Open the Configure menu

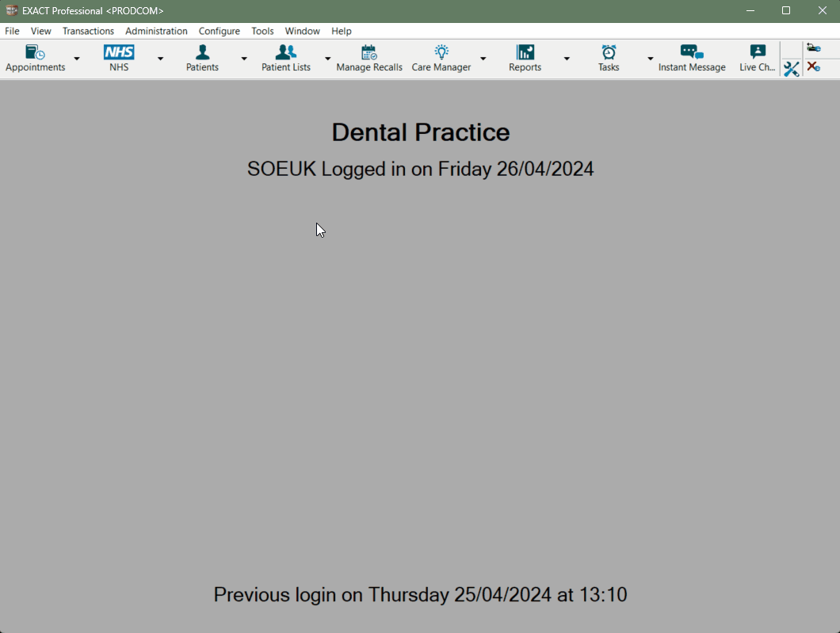coord(219,31)
